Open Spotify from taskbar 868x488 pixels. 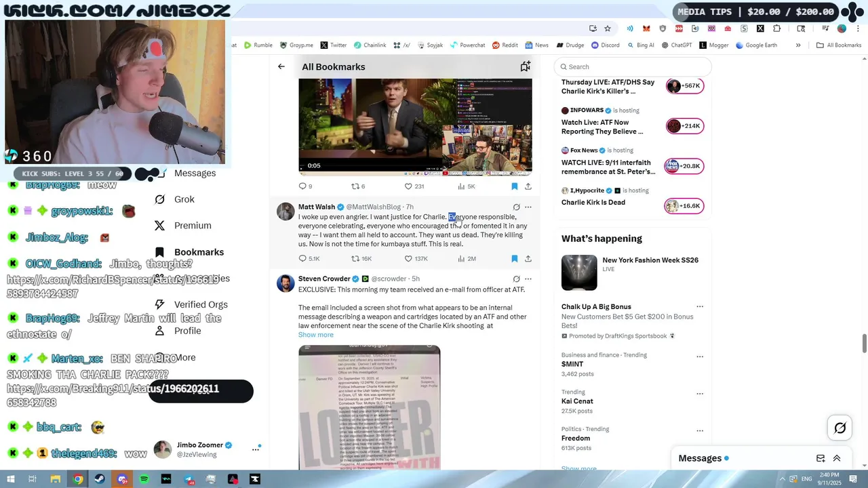coord(144,479)
